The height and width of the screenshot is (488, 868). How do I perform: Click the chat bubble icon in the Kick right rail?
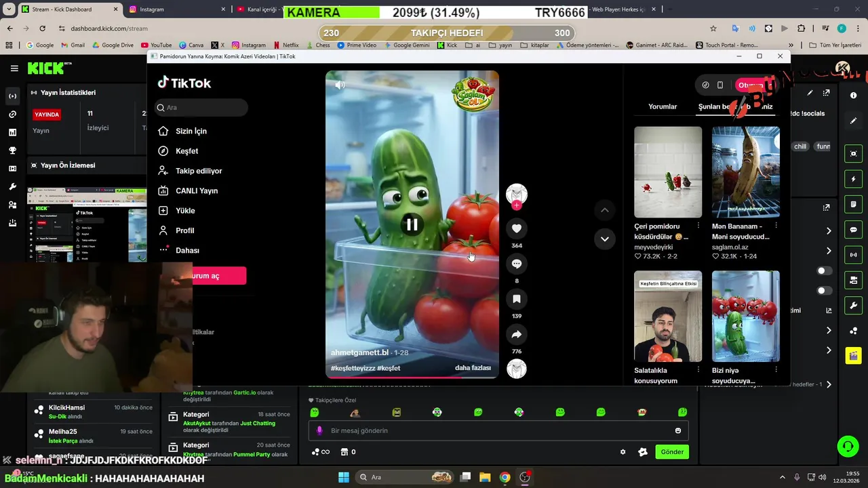[x=853, y=230]
